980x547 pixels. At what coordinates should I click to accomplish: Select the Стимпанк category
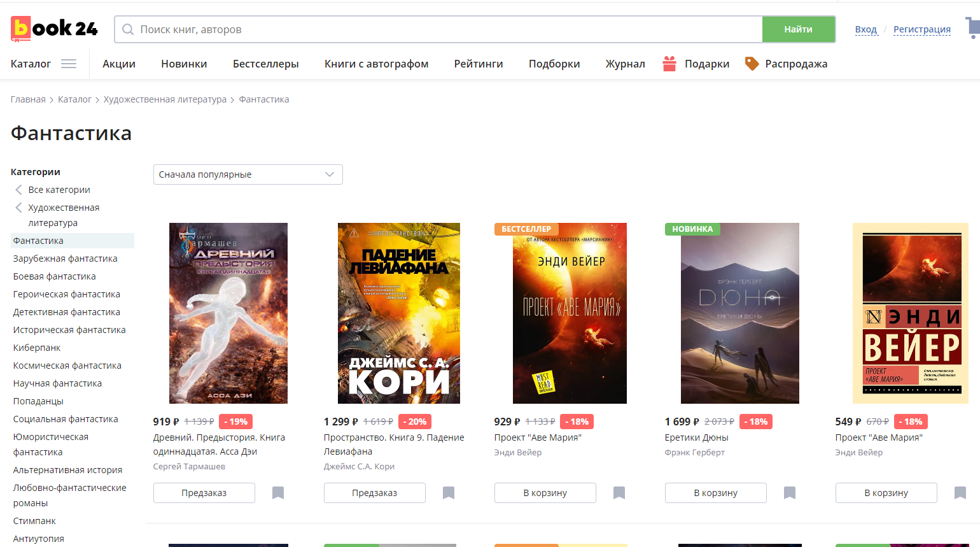click(34, 521)
